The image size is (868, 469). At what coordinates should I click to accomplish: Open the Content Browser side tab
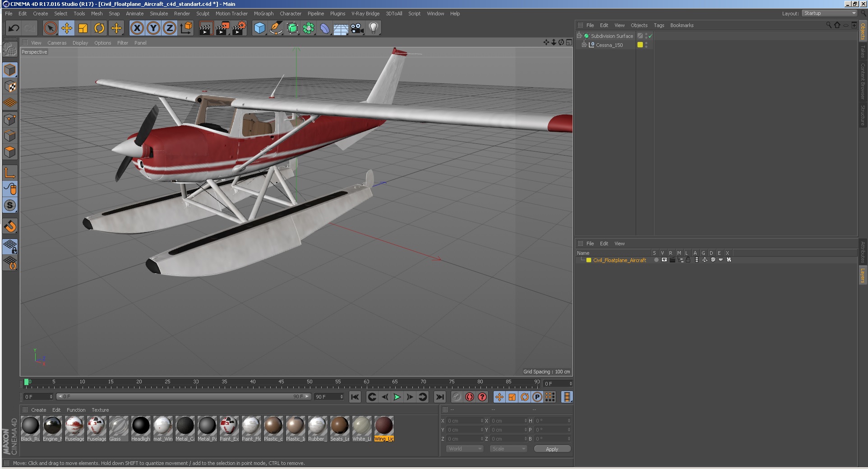[863, 81]
